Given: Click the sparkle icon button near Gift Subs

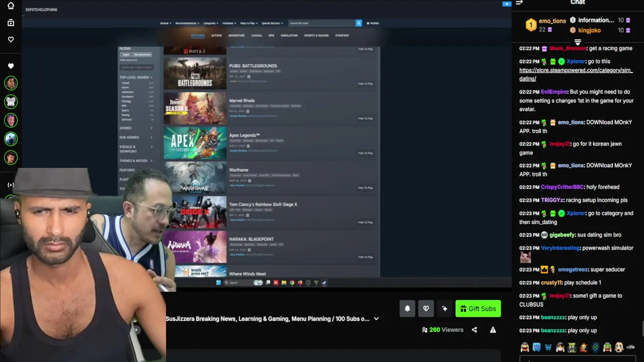Looking at the screenshot, I should pos(445,309).
